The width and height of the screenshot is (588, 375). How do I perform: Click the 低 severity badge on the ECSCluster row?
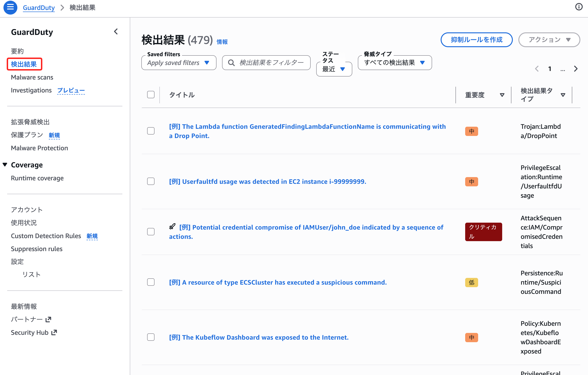tap(471, 283)
